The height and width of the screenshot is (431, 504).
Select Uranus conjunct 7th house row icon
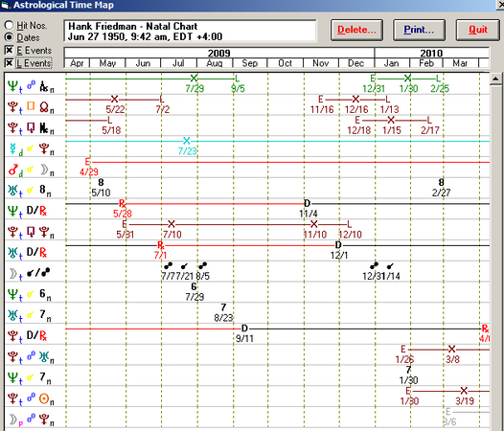(30, 315)
